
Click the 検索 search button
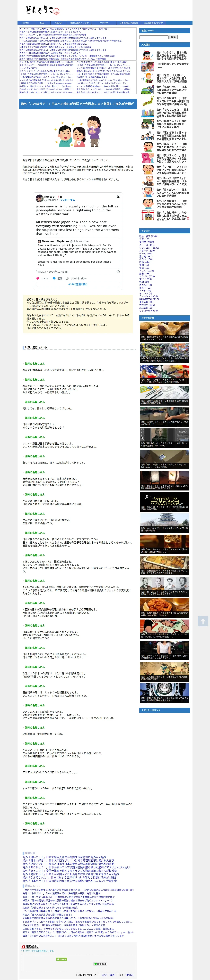click(173, 37)
